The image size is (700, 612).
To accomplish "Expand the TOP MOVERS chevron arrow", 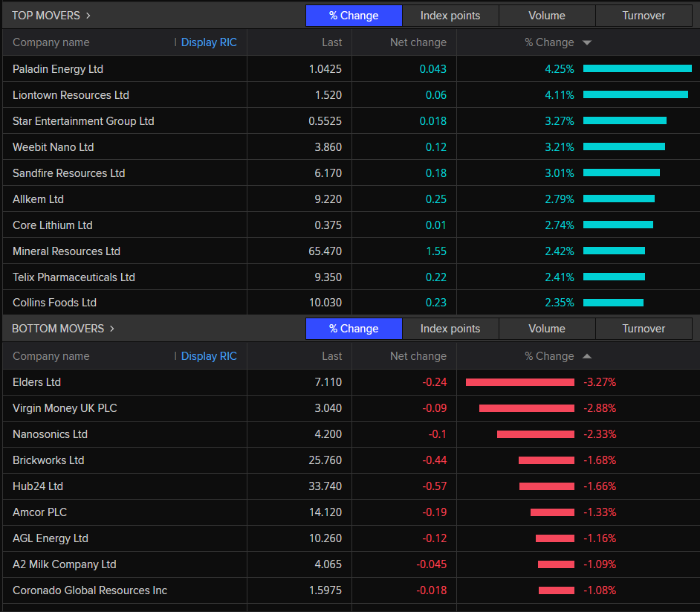I will coord(88,16).
